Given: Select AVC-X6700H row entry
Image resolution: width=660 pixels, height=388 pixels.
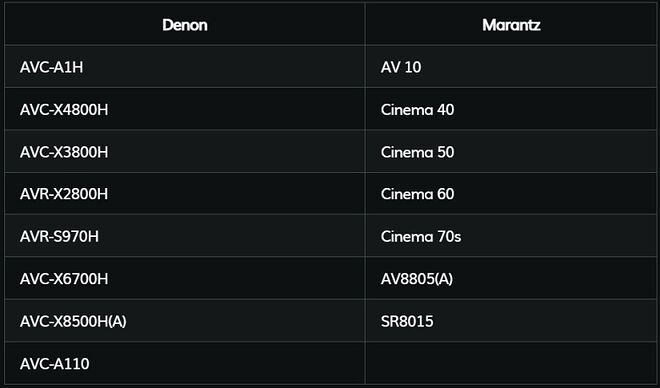Looking at the screenshot, I should [x=185, y=279].
